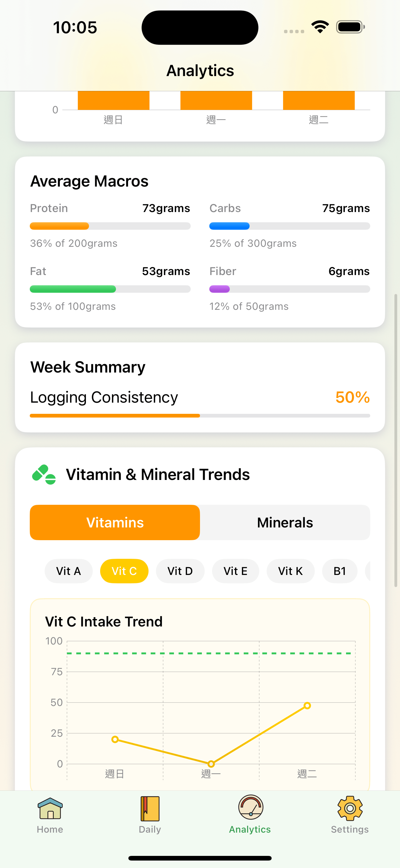Tap the Wi-Fi status icon

[320, 27]
